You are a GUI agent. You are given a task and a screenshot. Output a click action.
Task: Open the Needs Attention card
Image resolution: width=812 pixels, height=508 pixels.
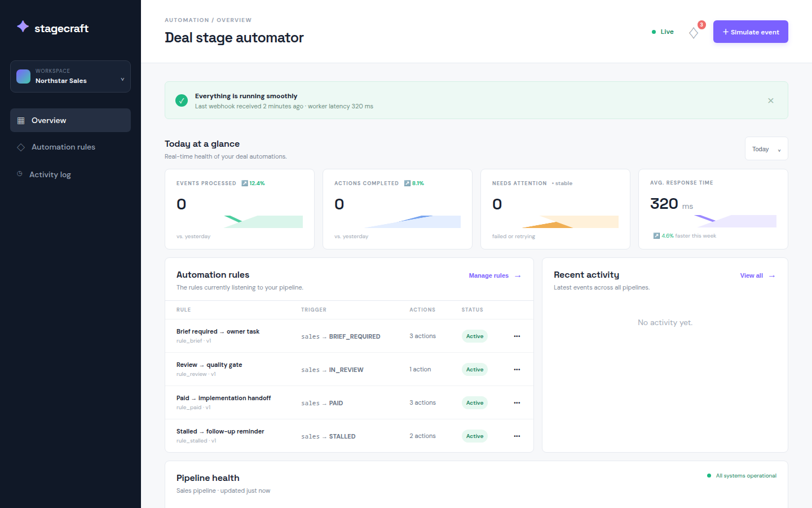coord(555,209)
